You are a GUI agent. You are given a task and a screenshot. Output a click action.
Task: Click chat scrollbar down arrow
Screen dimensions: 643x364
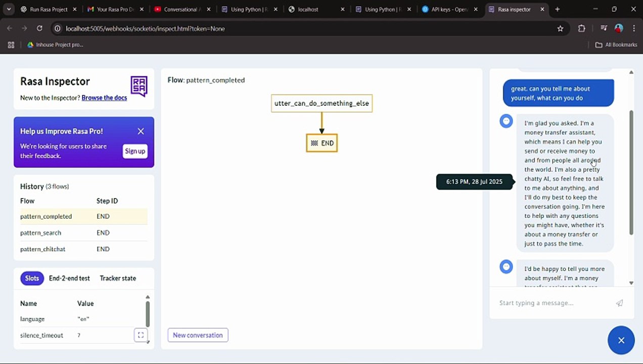pos(631,283)
